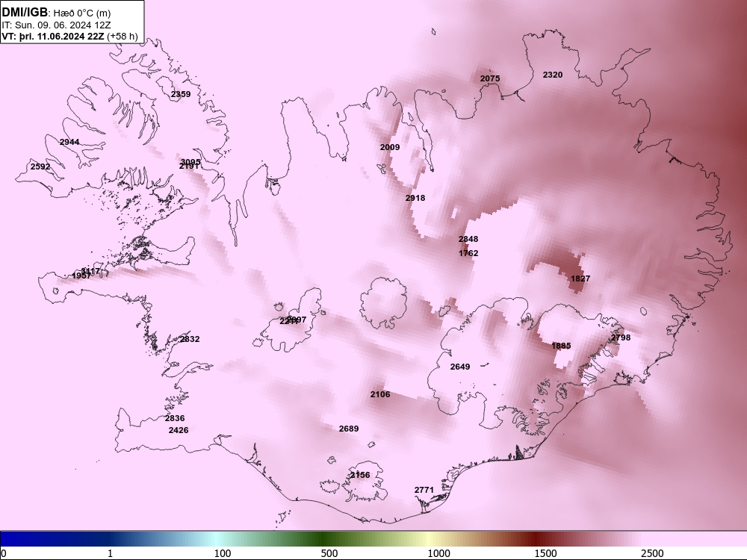Viewport: 747px width, 560px height.
Task: Click the IT: Sun. 09. 06. 2024 12Z line
Action: [x=56, y=25]
